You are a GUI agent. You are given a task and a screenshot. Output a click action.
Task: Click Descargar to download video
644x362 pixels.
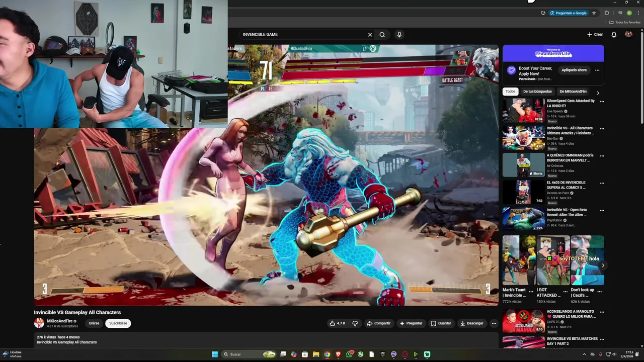[x=471, y=323]
